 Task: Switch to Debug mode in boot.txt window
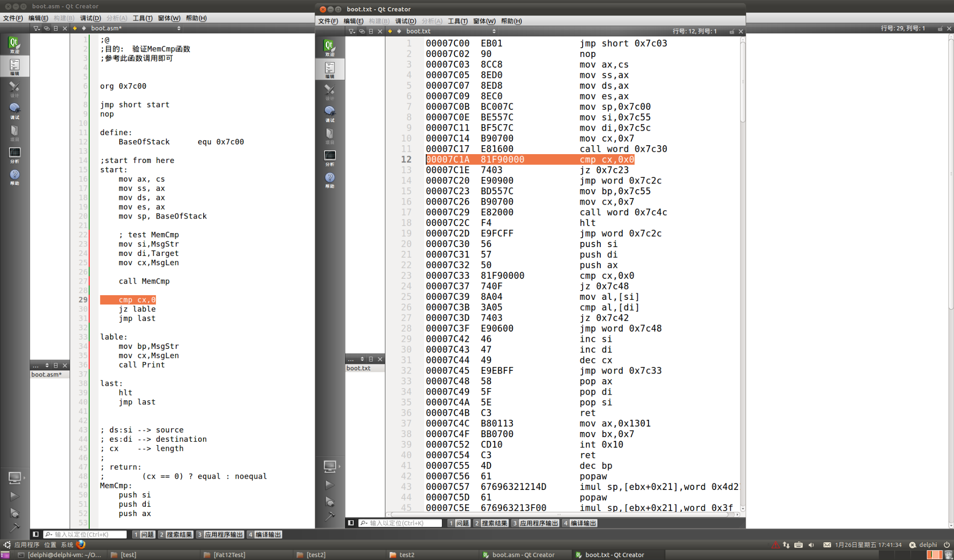(x=330, y=113)
